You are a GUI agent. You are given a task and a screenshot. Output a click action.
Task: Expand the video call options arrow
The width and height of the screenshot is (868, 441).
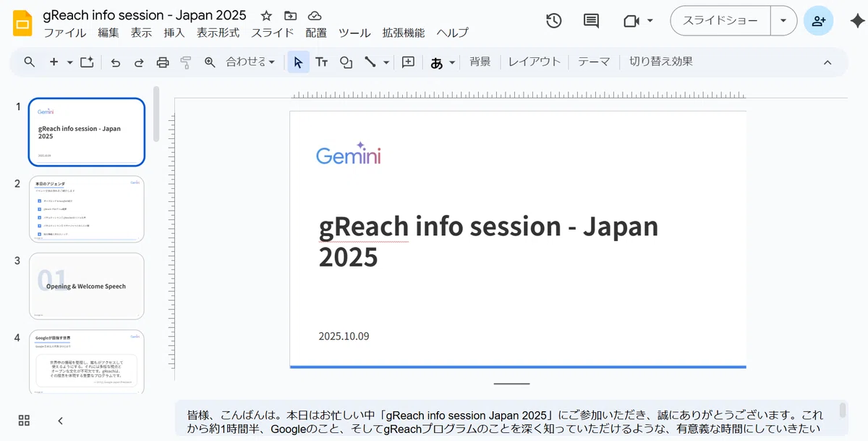pos(650,21)
